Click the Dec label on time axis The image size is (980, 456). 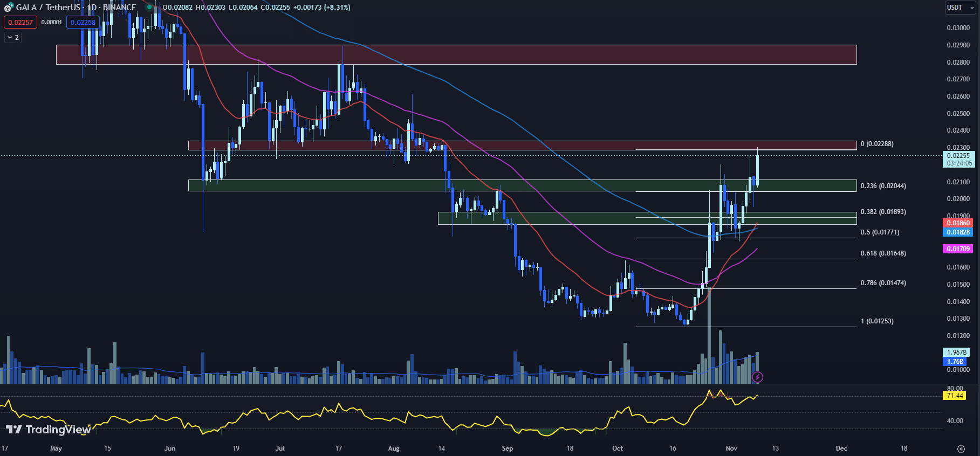pos(841,448)
